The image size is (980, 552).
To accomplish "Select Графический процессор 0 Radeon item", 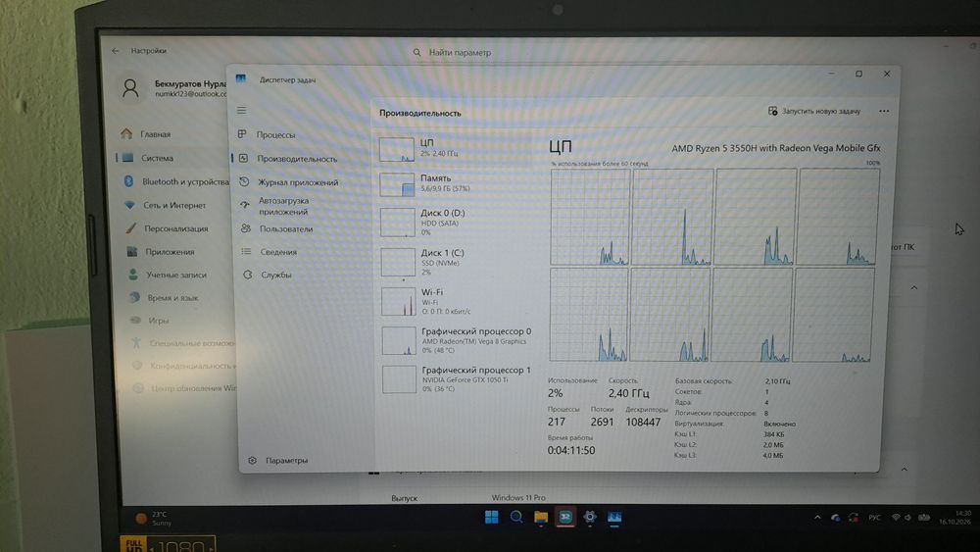I will tap(457, 340).
